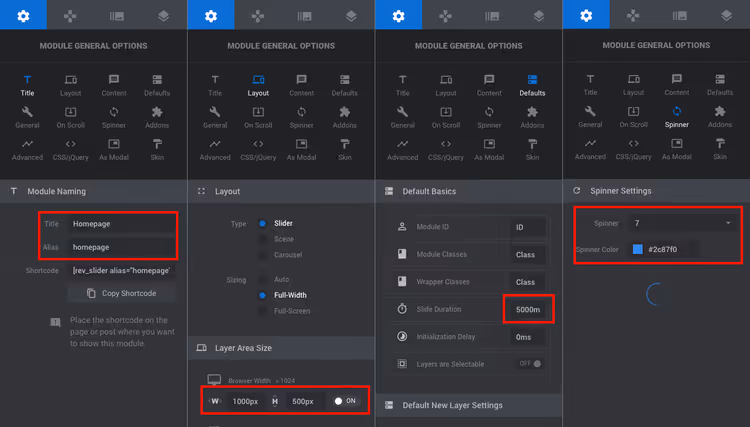Switch to gear settings tab above Module Naming panel
The height and width of the screenshot is (427, 750).
click(x=23, y=15)
